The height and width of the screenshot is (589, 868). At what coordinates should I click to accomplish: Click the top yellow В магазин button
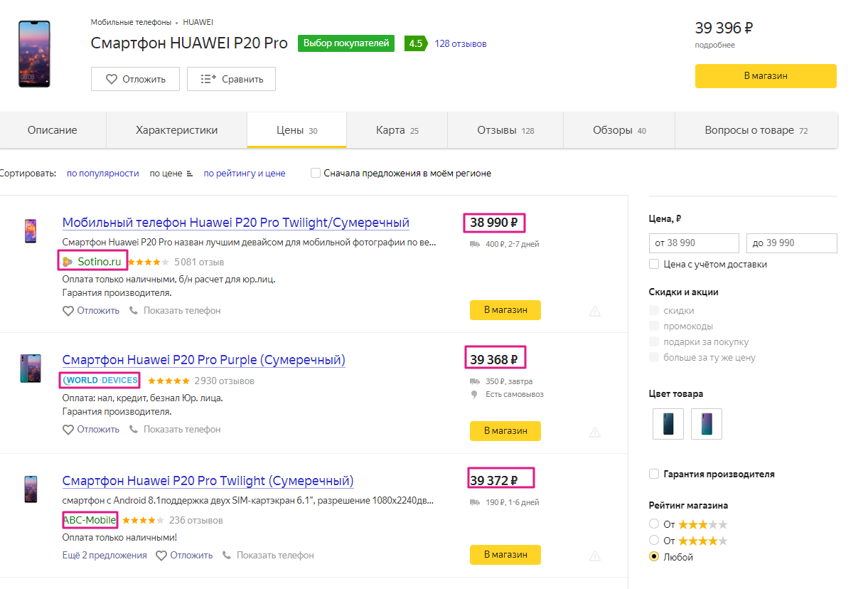766,76
